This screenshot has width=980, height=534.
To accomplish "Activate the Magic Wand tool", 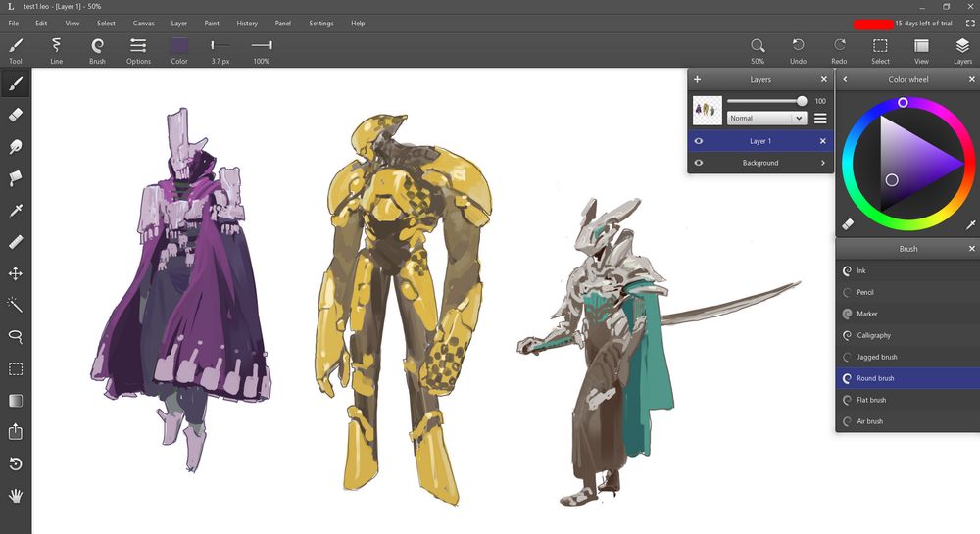I will tap(16, 306).
